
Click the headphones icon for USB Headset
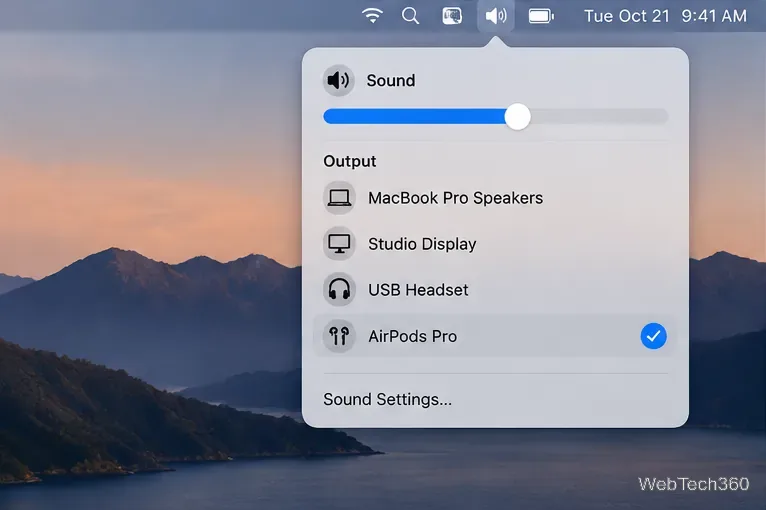(x=339, y=290)
